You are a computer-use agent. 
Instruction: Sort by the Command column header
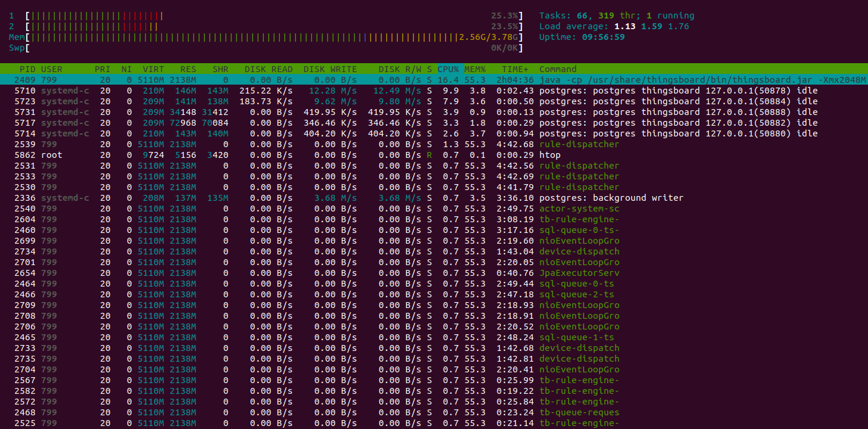click(558, 69)
